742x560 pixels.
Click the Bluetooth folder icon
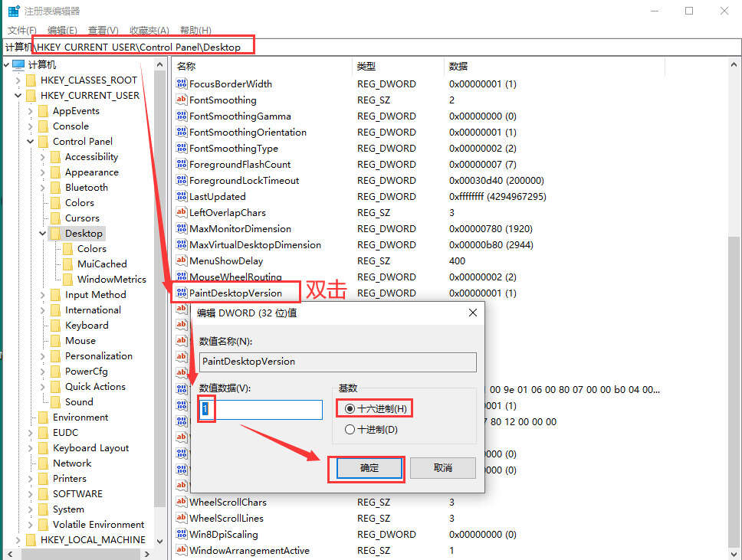56,188
